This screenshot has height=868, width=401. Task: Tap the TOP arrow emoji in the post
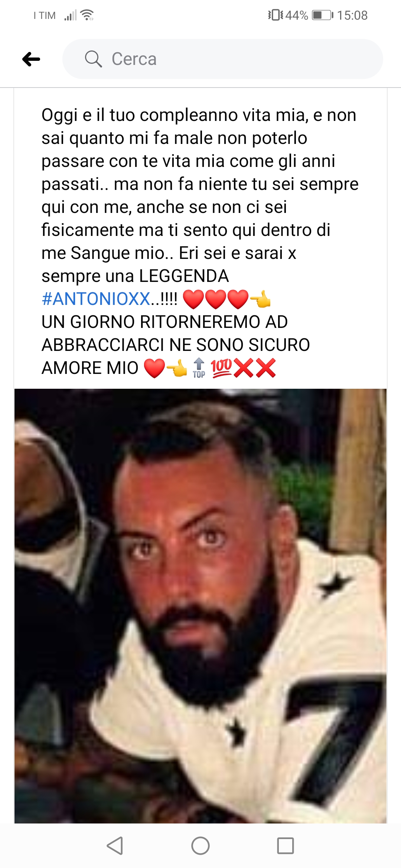pos(199,368)
